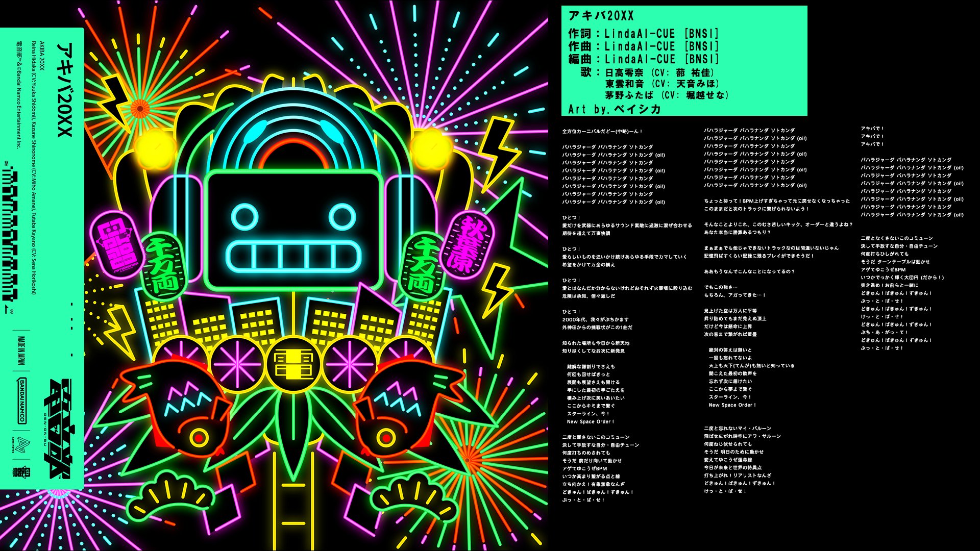The width and height of the screenshot is (980, 551).
Task: Click the yellow 電 circle in the artwork center
Action: click(x=293, y=364)
